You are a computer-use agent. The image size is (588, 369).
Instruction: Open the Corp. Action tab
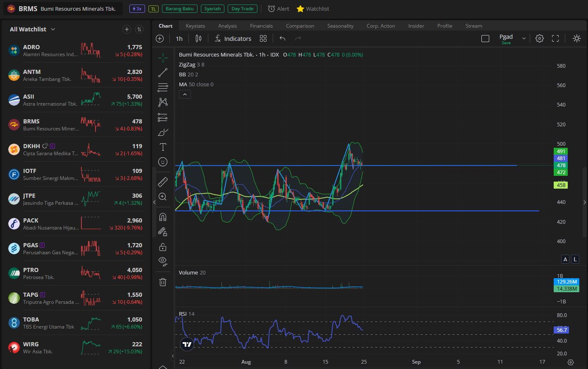381,26
